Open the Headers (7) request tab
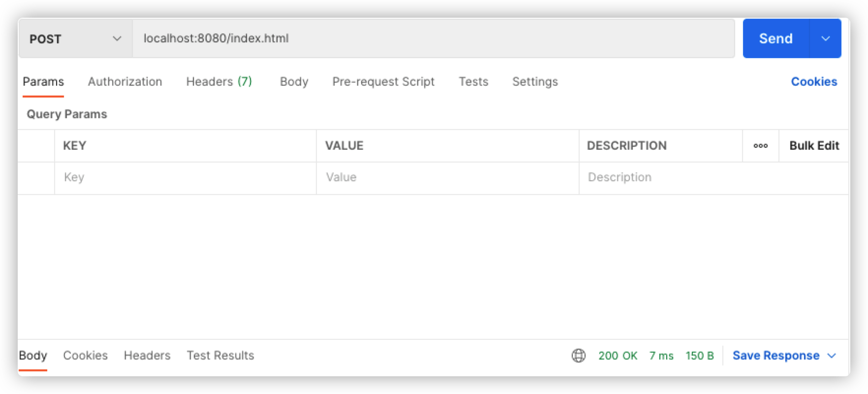868x394 pixels. (x=219, y=82)
